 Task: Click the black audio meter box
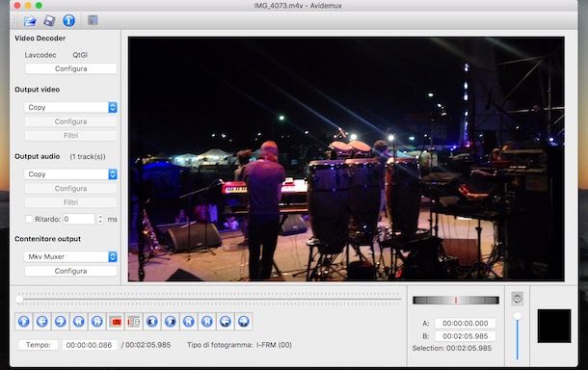[x=554, y=326]
